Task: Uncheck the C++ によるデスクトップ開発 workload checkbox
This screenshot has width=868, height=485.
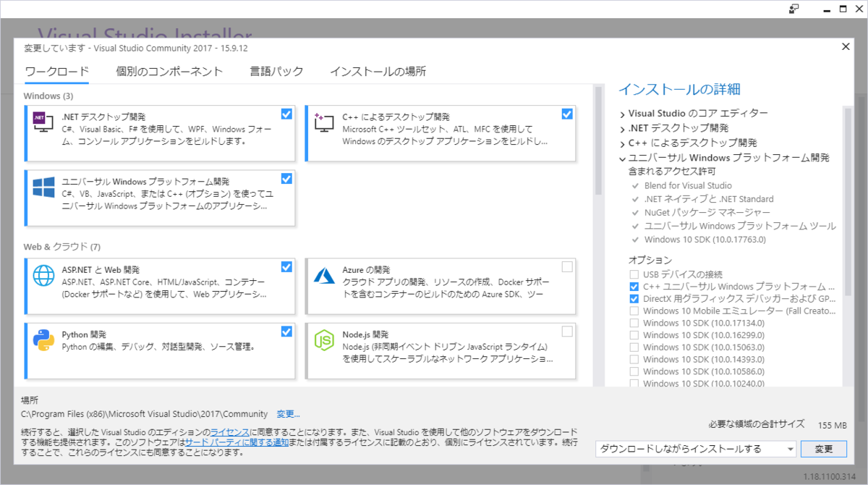Action: (566, 114)
